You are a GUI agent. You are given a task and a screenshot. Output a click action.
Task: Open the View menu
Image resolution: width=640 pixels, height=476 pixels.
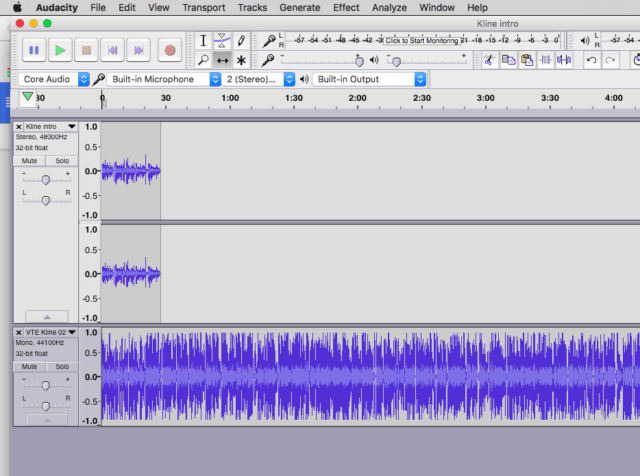tap(159, 8)
